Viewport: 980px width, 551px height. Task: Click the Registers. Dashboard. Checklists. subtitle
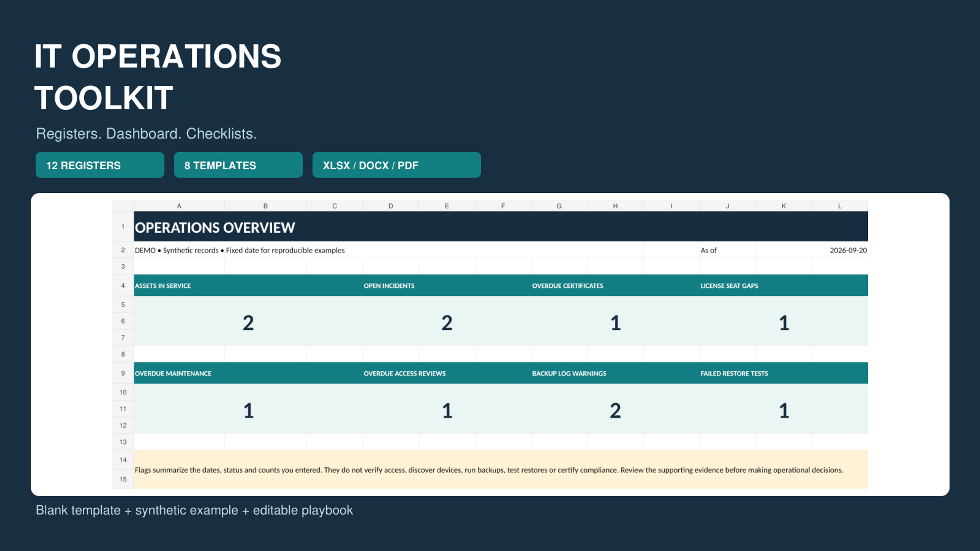point(146,134)
